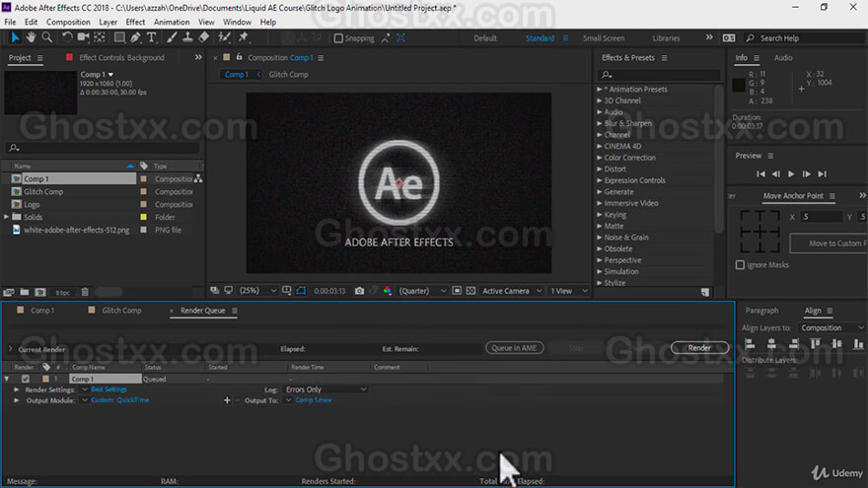The width and height of the screenshot is (868, 488).
Task: Select the Selection arrow tool
Action: point(15,37)
